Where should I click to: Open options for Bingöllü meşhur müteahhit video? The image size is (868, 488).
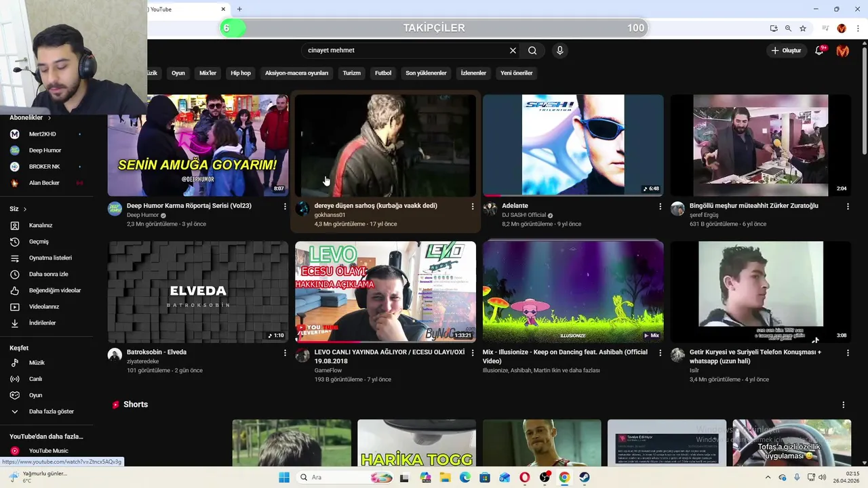click(x=848, y=206)
